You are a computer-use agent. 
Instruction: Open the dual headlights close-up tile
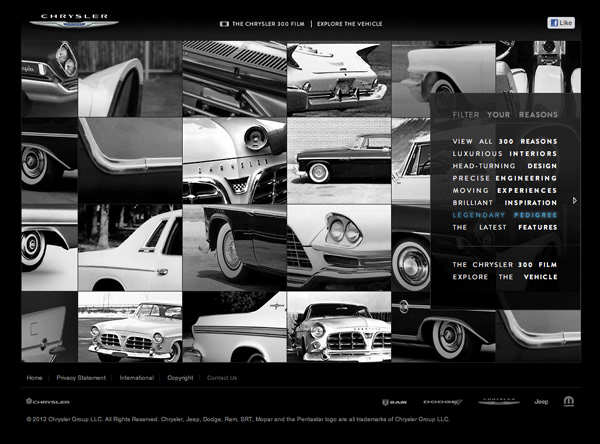[339, 247]
